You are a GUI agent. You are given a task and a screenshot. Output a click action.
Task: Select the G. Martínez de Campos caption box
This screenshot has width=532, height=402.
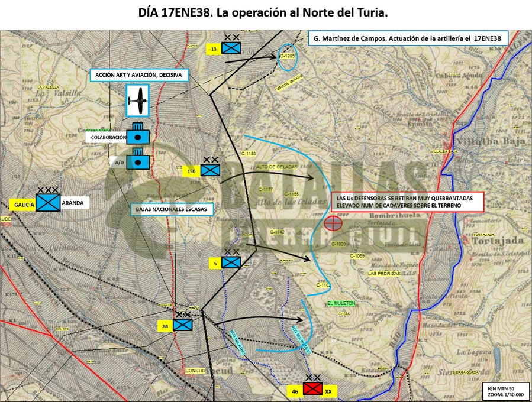408,38
